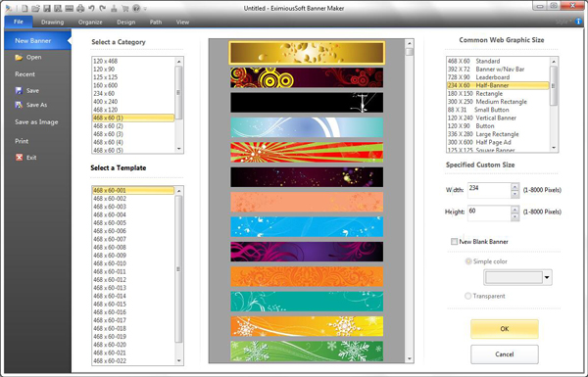This screenshot has width=588, height=377.
Task: Click the Open folder icon in quick access toolbar
Action: point(35,8)
